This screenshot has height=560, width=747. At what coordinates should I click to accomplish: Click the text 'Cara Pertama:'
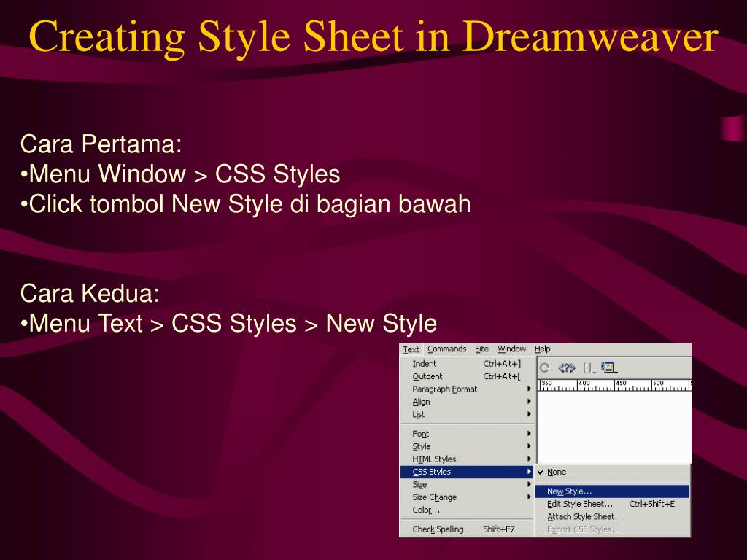(x=101, y=144)
